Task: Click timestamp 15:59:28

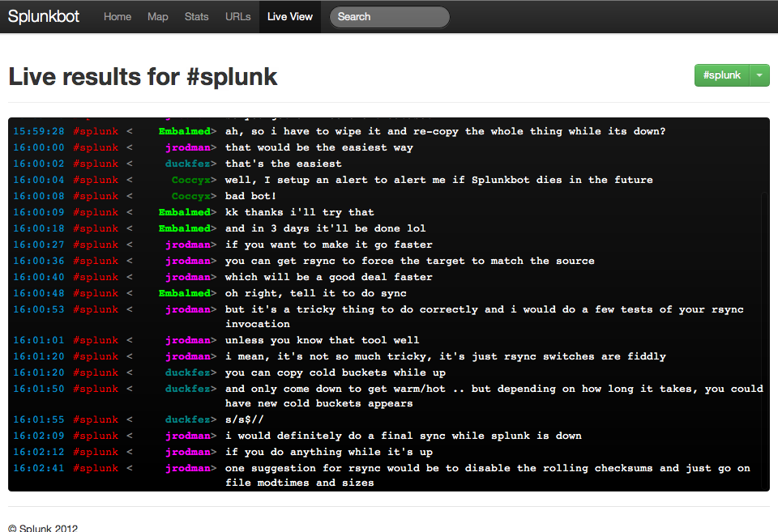Action: pos(39,131)
